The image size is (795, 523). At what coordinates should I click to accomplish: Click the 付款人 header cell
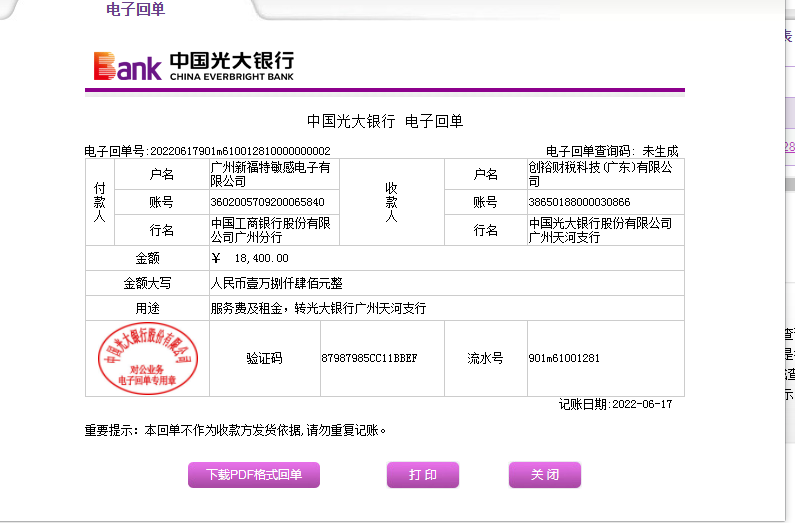(99, 202)
